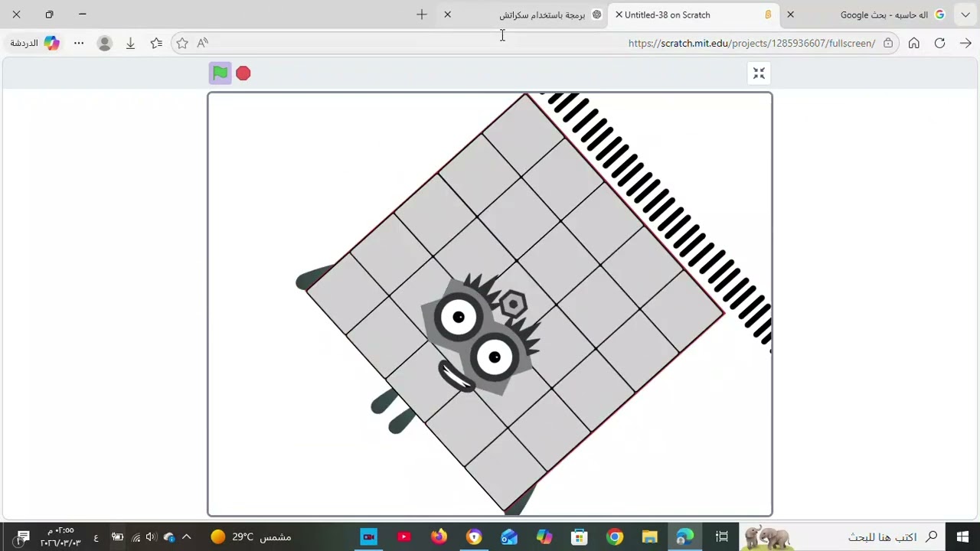Open the Windows notification center

click(x=22, y=536)
